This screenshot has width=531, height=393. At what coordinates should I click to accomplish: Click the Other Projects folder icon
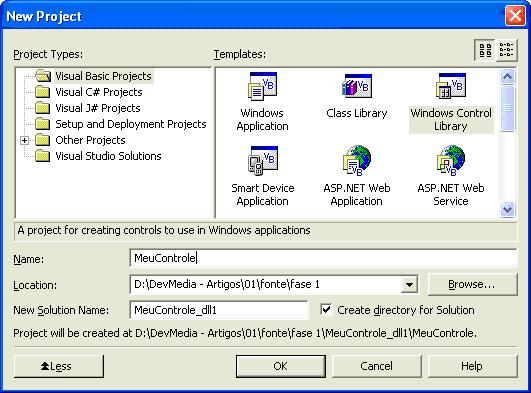pyautogui.click(x=43, y=140)
